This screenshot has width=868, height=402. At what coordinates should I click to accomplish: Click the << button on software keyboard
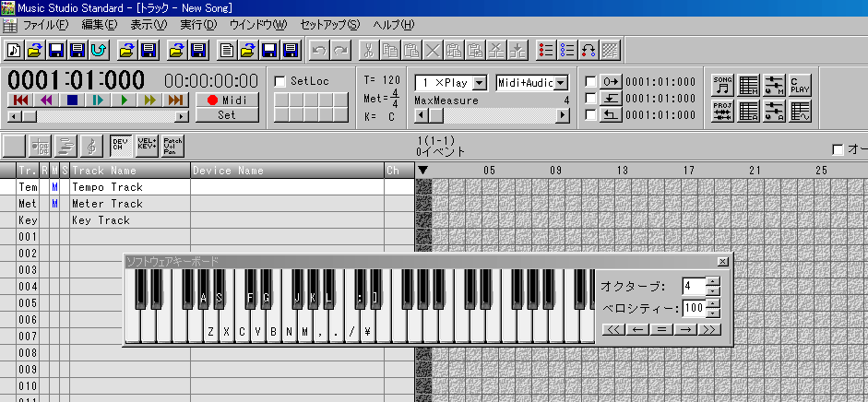[612, 329]
